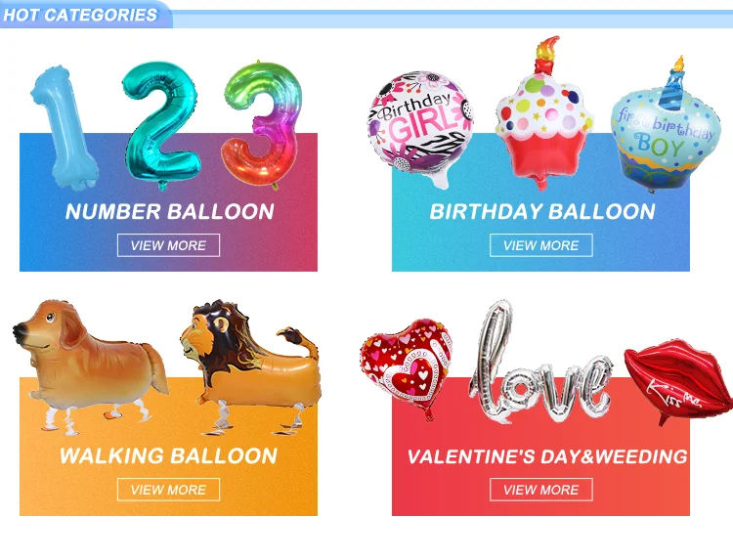Click the silver love script balloon

539,365
